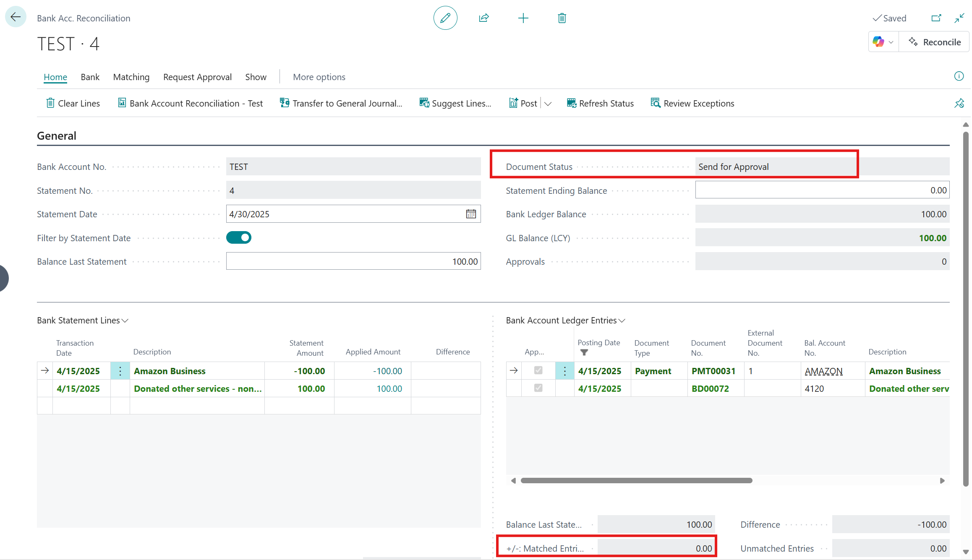This screenshot has height=560, width=972.
Task: Open page in new window icon
Action: pyautogui.click(x=936, y=18)
